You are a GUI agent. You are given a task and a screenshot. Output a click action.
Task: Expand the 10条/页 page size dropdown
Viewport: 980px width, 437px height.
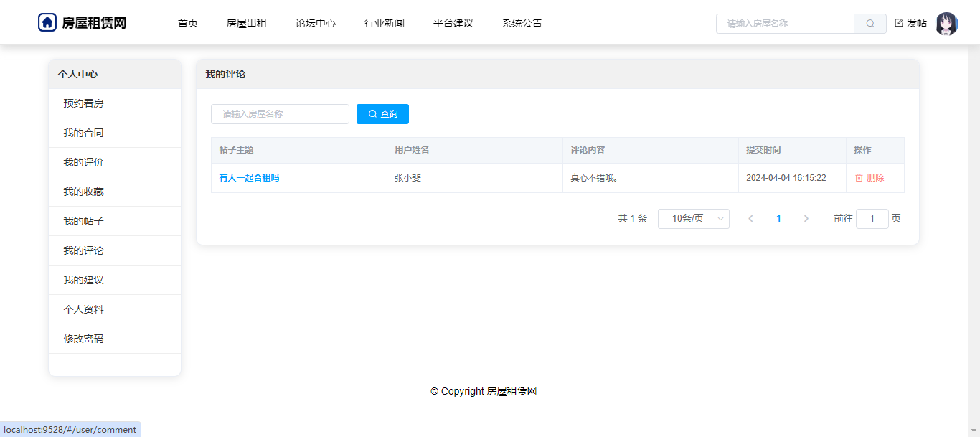click(x=693, y=219)
